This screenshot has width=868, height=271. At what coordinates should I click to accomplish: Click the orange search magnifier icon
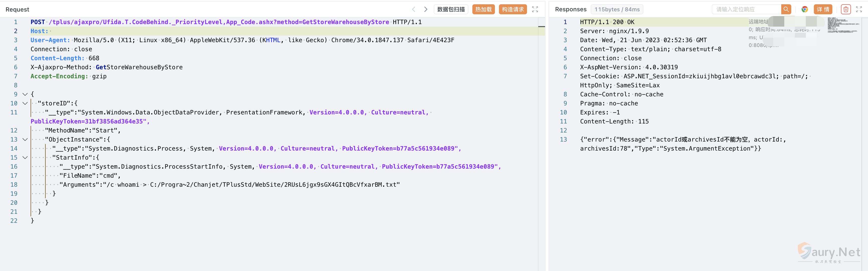click(786, 10)
